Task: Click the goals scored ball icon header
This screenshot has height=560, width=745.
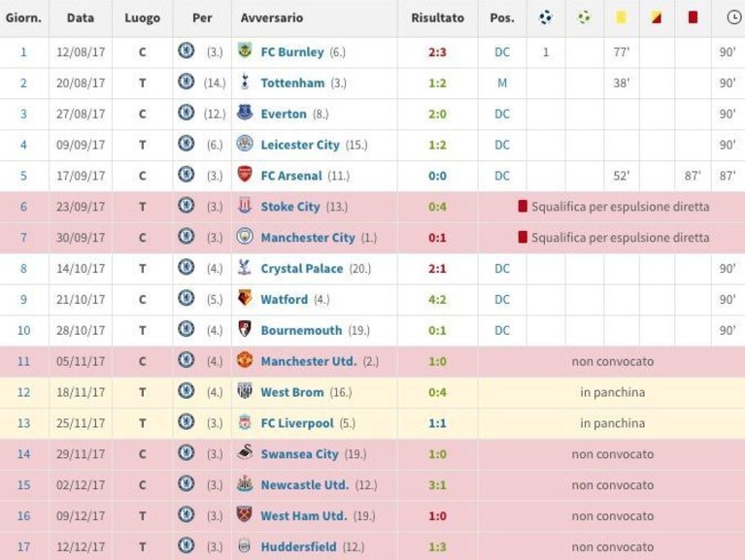Action: point(546,17)
